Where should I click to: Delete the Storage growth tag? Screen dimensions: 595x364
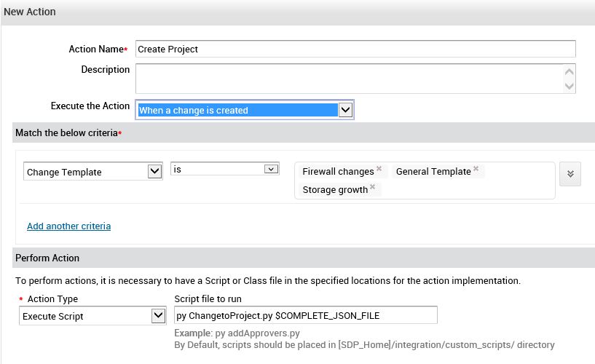pos(372,188)
